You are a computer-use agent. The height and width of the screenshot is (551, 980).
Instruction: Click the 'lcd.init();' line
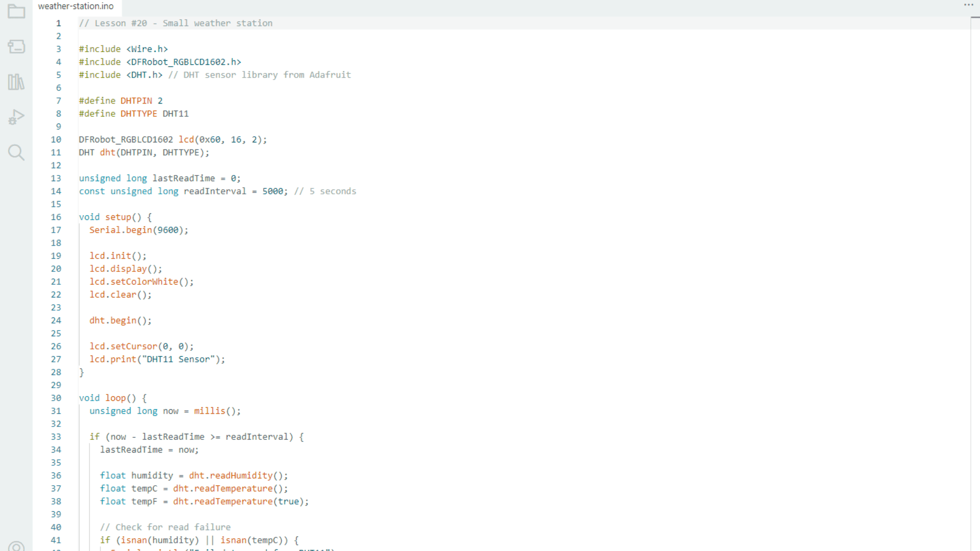pos(118,256)
